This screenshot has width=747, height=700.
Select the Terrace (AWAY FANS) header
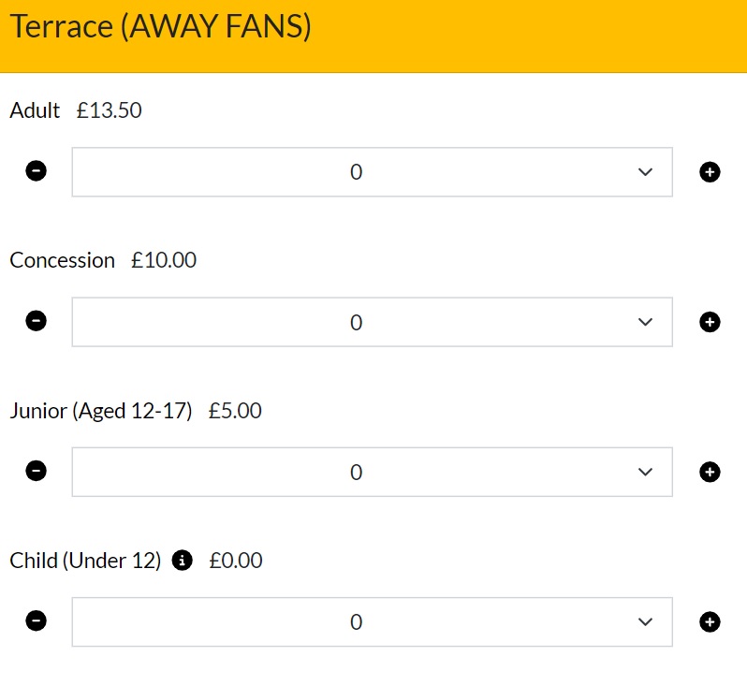click(x=160, y=26)
